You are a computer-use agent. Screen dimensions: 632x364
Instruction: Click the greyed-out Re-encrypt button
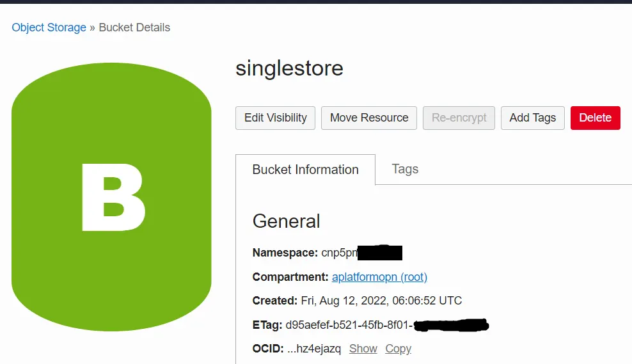459,118
